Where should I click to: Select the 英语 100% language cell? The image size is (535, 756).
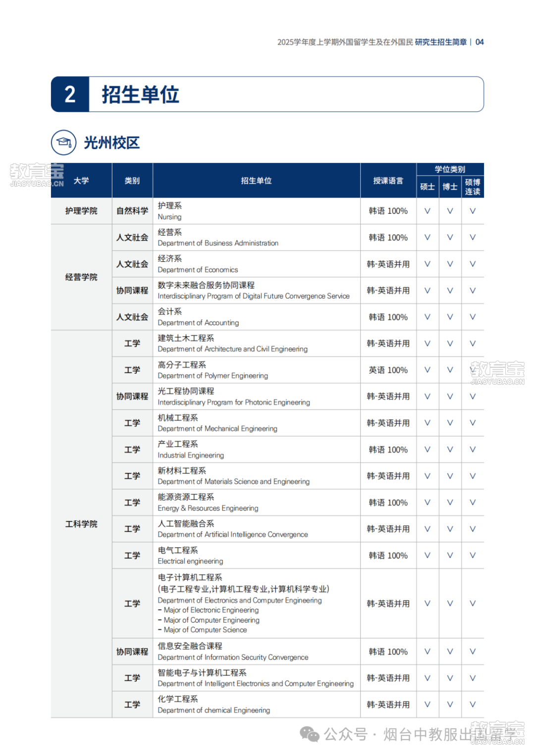pyautogui.click(x=388, y=370)
